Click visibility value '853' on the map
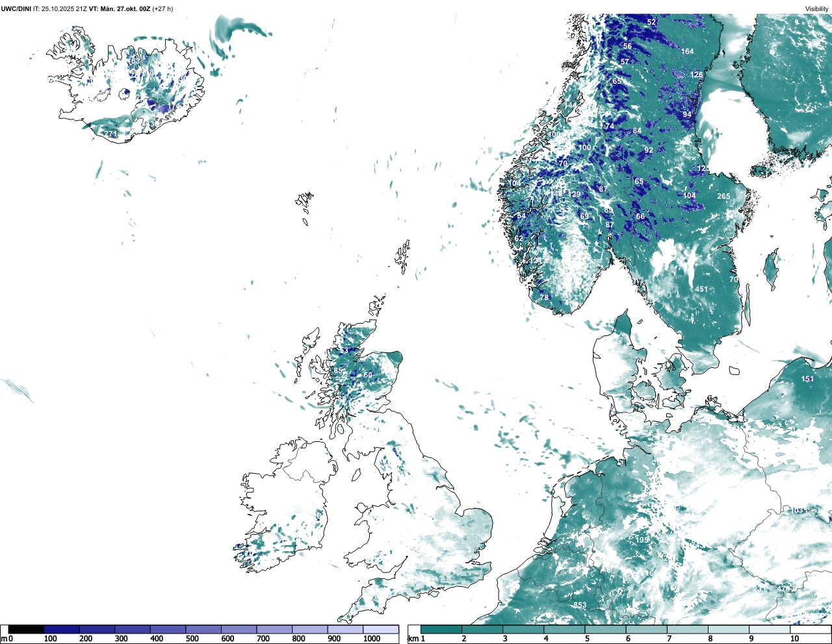The height and width of the screenshot is (644, 832). [580, 606]
